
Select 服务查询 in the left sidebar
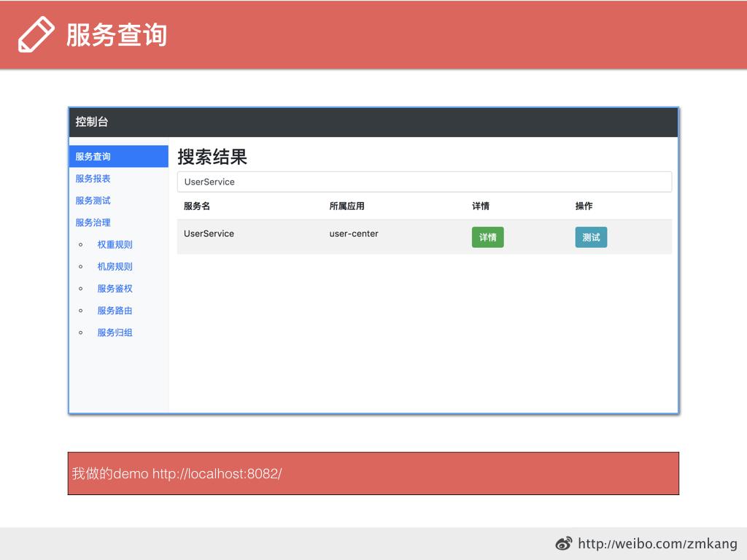pyautogui.click(x=93, y=157)
